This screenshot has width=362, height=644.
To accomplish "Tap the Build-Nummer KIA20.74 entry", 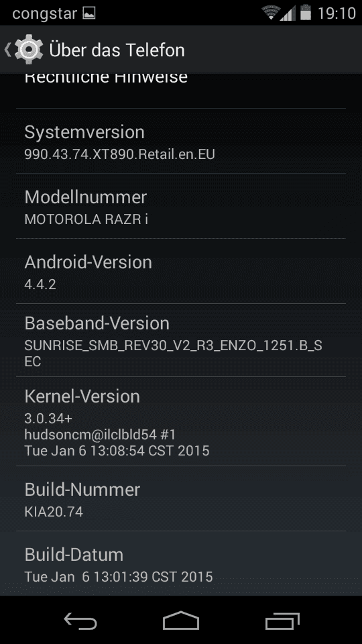I will [x=181, y=498].
